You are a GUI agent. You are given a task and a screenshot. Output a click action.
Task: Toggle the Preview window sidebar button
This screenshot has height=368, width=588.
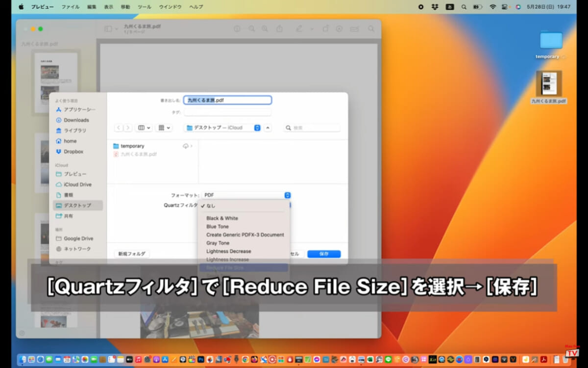click(108, 29)
